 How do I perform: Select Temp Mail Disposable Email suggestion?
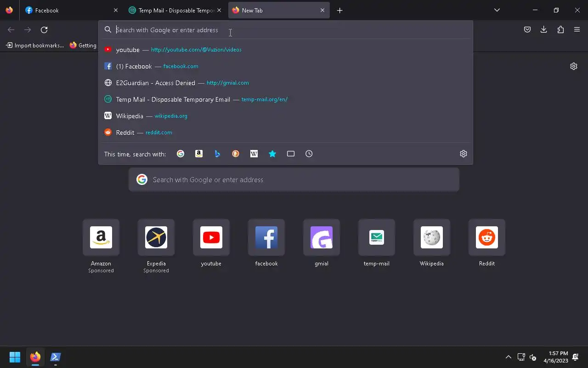click(286, 99)
